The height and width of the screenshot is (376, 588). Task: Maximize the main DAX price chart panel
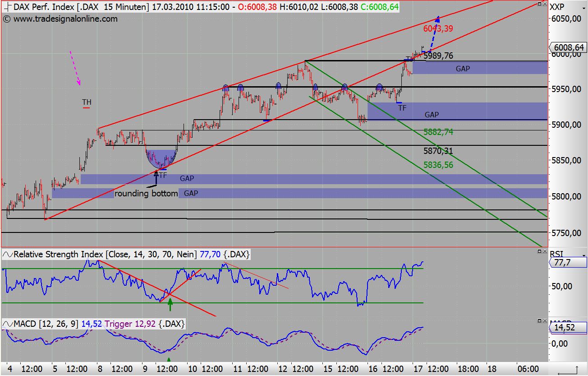tap(539, 4)
